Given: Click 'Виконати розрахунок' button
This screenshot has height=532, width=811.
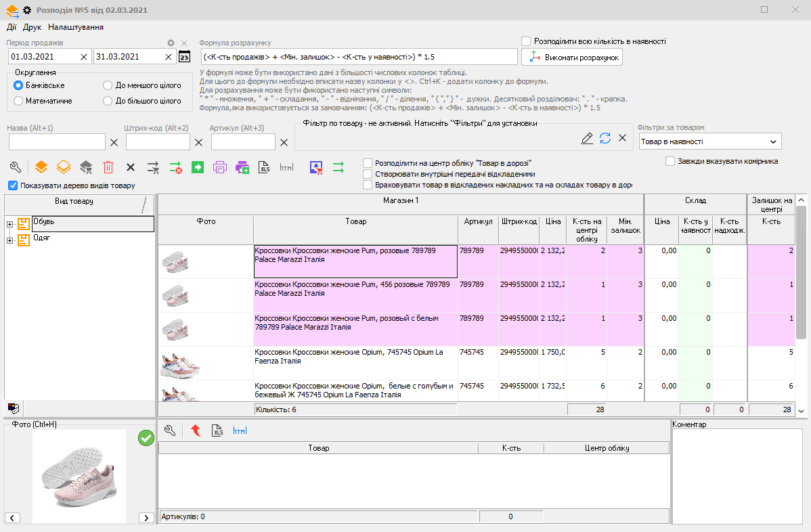Looking at the screenshot, I should [572, 58].
